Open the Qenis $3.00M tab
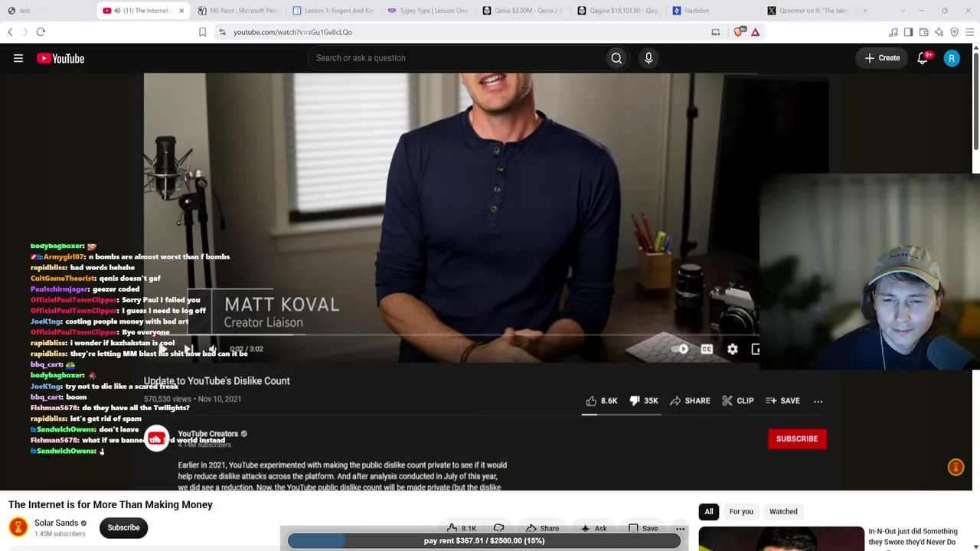The height and width of the screenshot is (551, 980). click(523, 11)
